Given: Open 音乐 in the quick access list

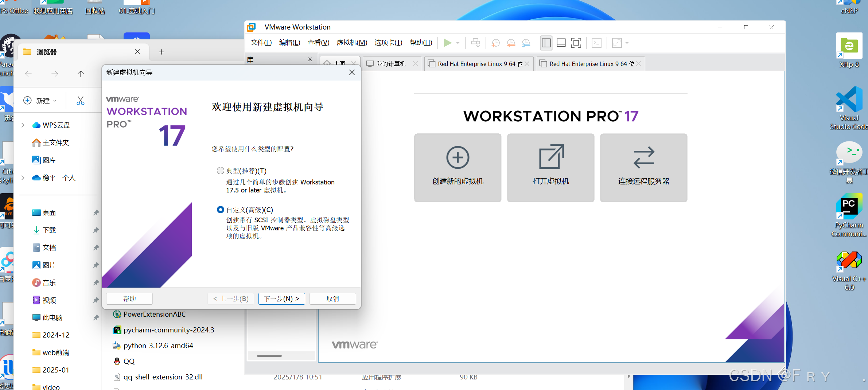Looking at the screenshot, I should pos(44,282).
